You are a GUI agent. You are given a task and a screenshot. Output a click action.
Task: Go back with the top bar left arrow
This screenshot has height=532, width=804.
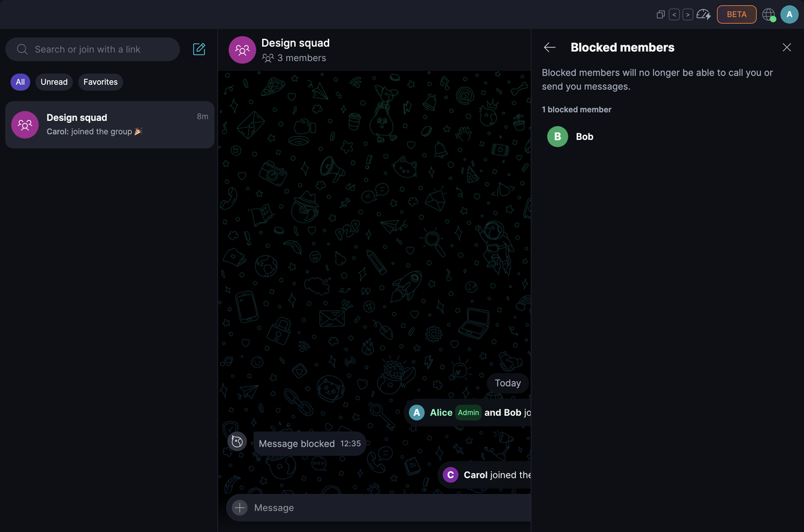674,14
